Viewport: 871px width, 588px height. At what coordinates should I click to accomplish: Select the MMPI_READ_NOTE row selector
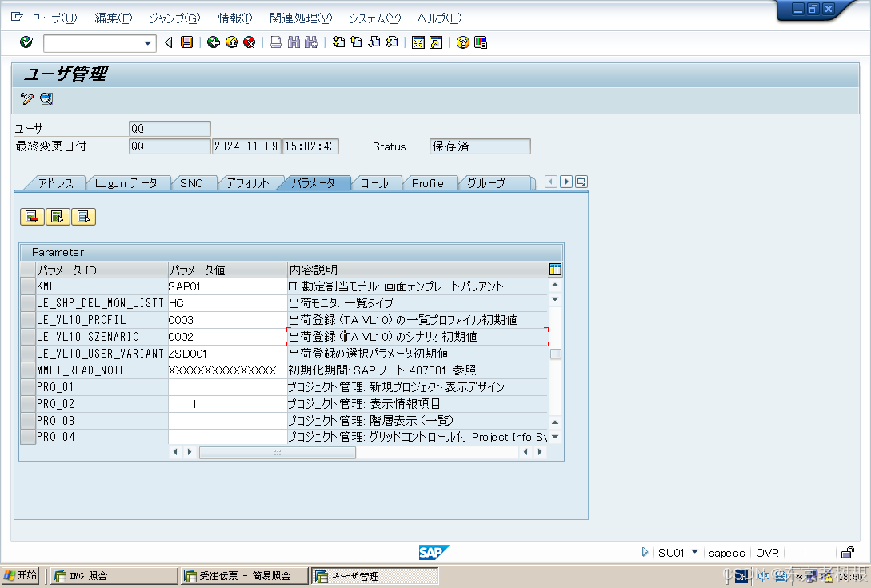28,370
